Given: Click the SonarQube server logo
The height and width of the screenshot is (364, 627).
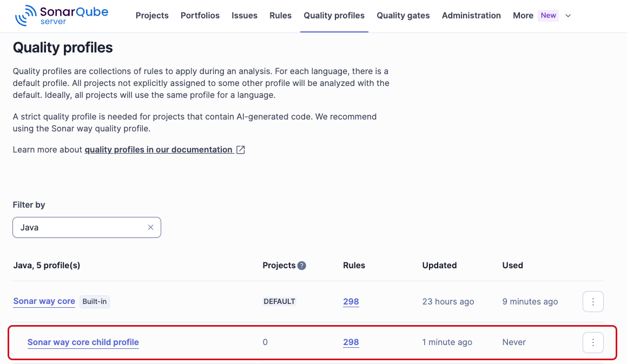Looking at the screenshot, I should click(x=62, y=15).
